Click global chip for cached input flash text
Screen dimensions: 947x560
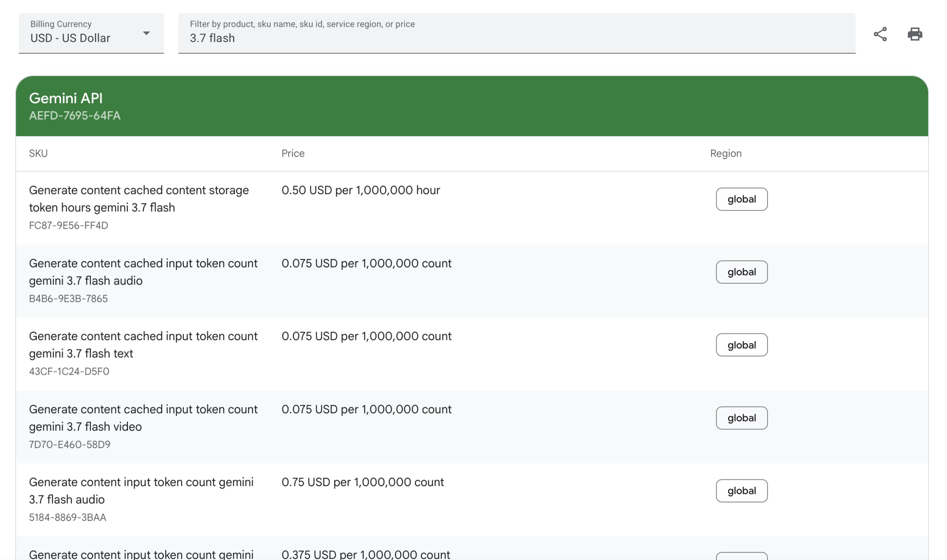742,345
